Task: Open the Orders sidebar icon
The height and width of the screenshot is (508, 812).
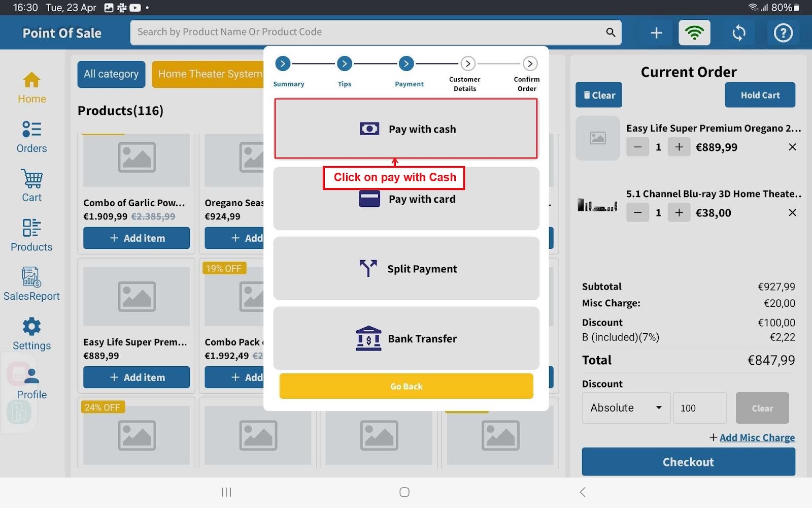Action: pyautogui.click(x=31, y=137)
